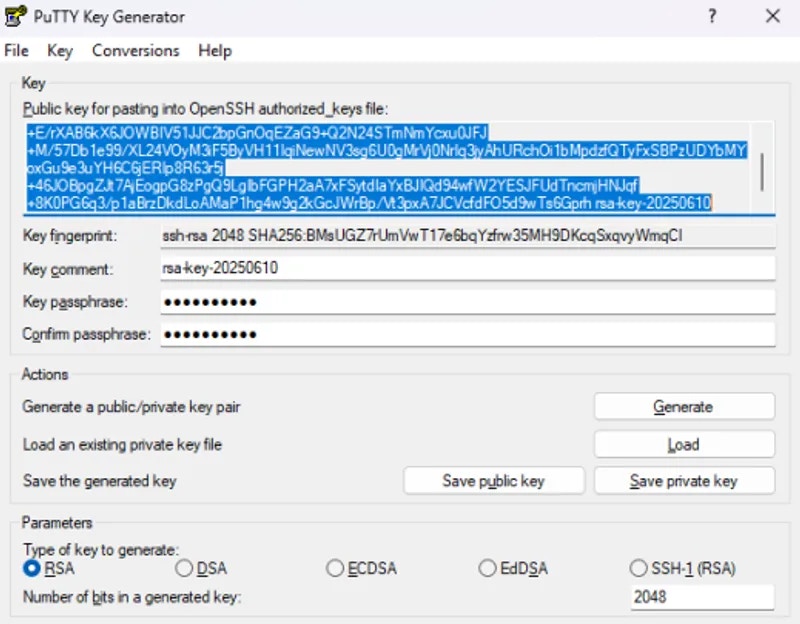Save the public key

tap(494, 480)
